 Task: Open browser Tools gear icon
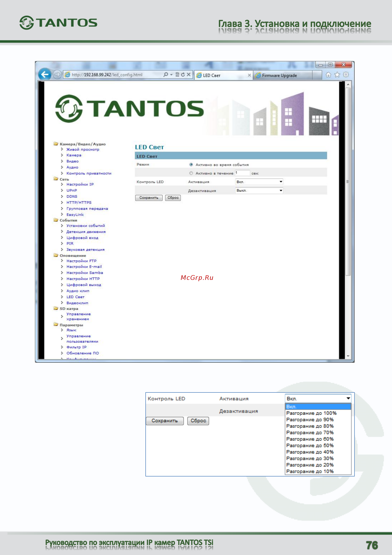click(x=346, y=75)
